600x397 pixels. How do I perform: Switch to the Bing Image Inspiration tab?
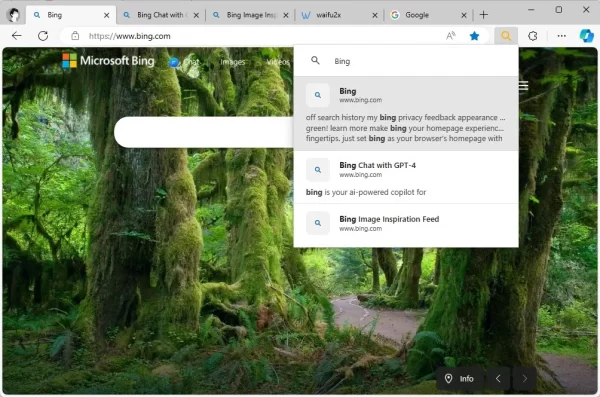[250, 15]
